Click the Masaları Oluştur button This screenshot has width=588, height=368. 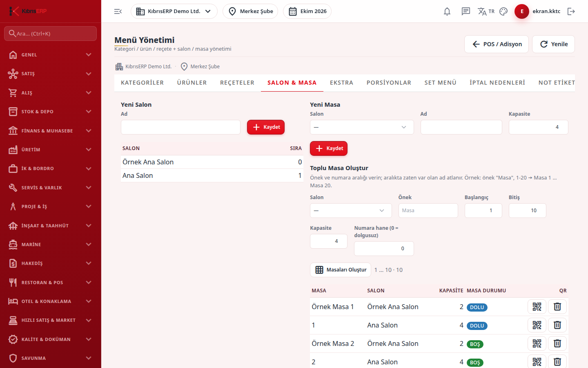click(x=341, y=270)
